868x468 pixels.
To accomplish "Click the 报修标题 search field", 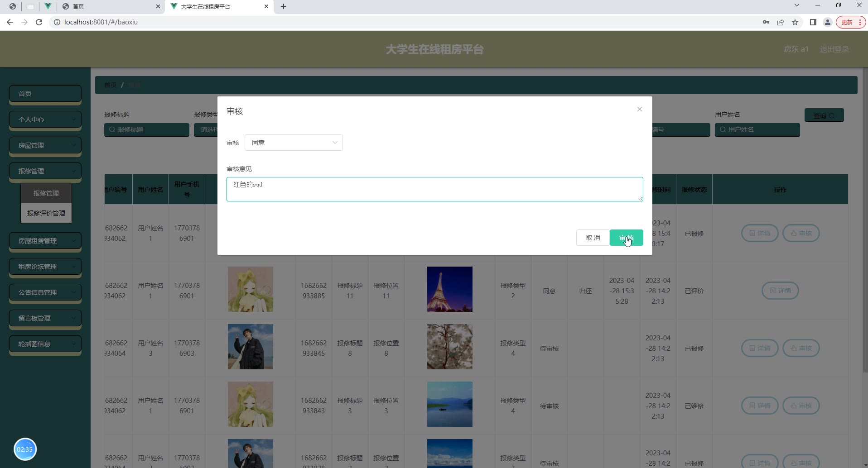I will click(147, 129).
